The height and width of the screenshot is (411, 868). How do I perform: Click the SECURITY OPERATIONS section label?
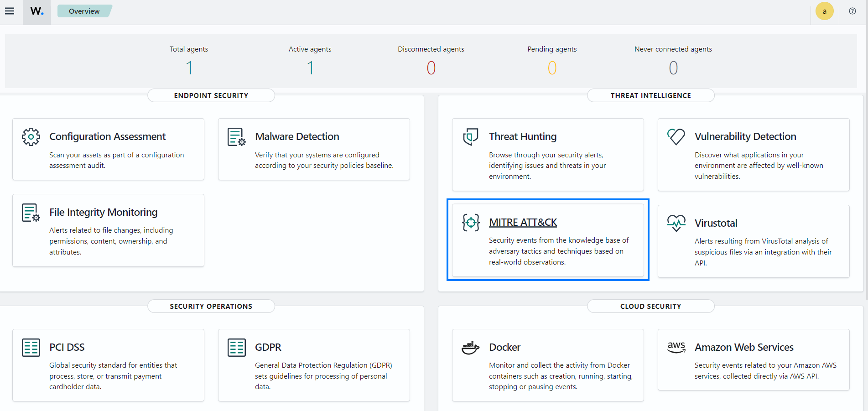pos(211,306)
